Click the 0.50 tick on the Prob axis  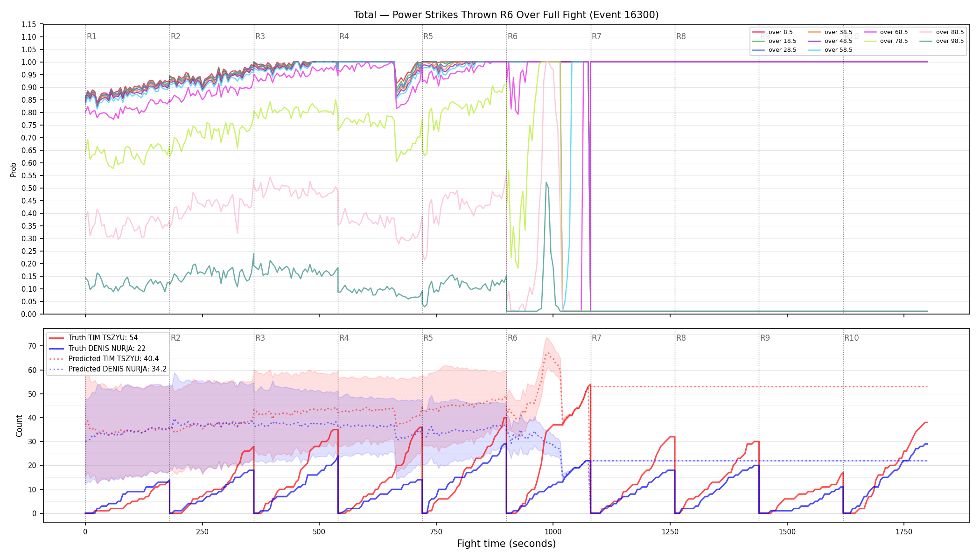[28, 188]
